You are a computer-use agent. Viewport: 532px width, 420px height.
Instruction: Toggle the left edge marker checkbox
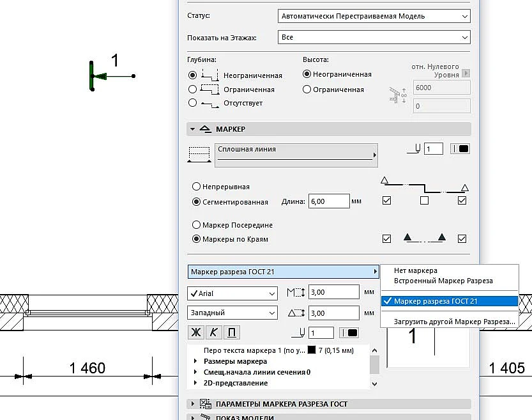[386, 238]
